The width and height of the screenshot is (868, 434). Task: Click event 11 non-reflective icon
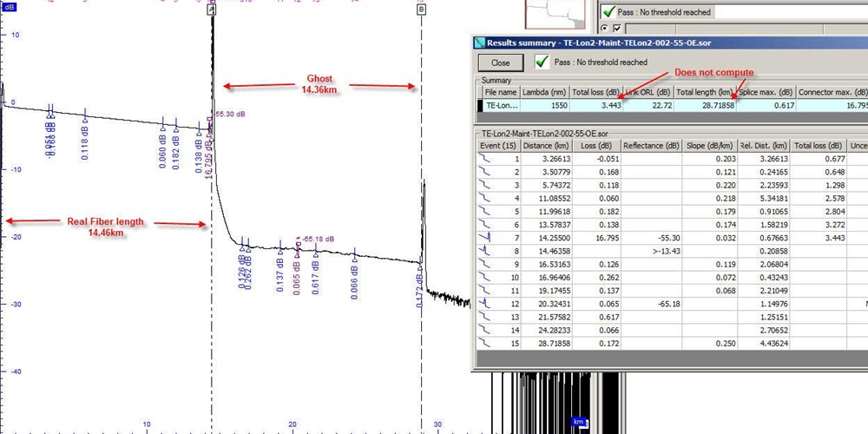484,291
